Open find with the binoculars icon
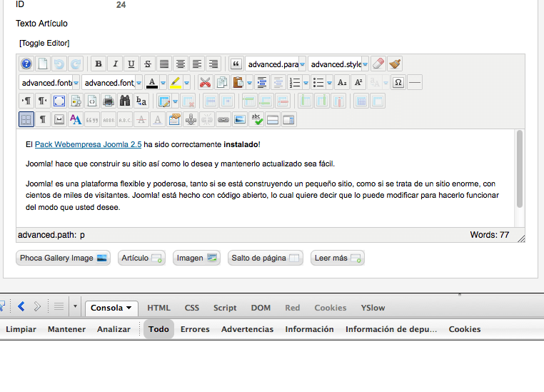The height and width of the screenshot is (392, 544). tap(125, 101)
